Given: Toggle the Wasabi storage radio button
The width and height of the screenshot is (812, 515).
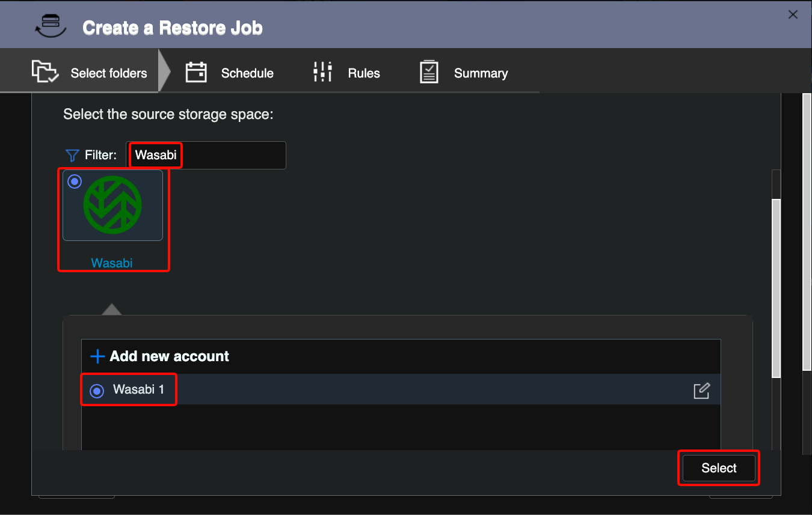Looking at the screenshot, I should click(75, 181).
